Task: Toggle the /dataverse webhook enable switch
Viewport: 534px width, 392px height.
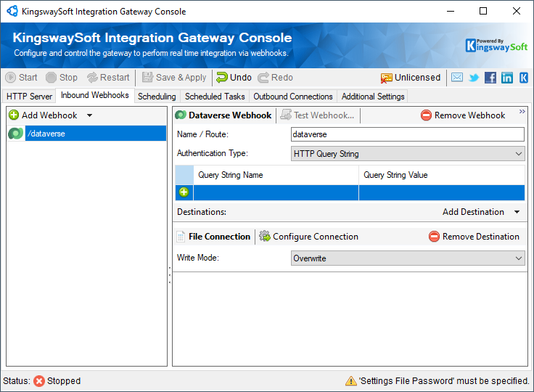Action: tap(15, 134)
